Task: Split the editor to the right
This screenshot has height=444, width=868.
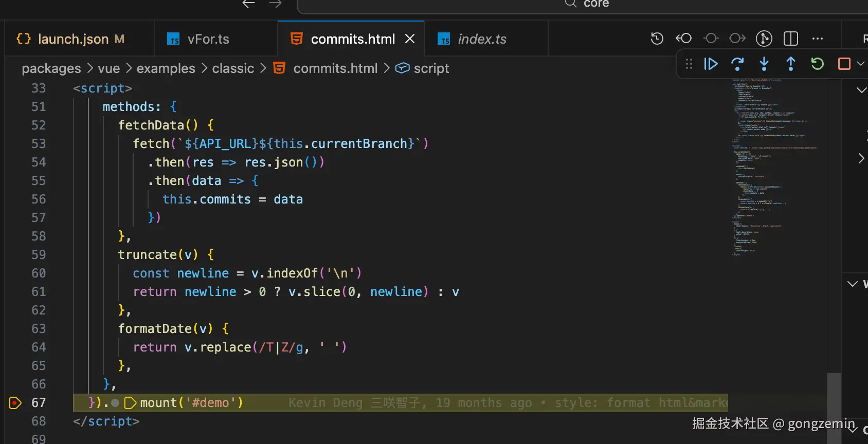Action: tap(791, 39)
